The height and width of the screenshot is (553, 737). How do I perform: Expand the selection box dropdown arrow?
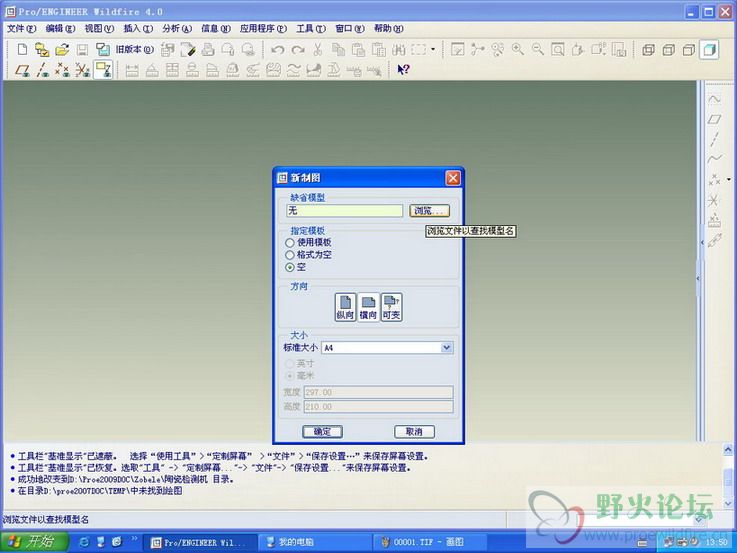click(433, 49)
